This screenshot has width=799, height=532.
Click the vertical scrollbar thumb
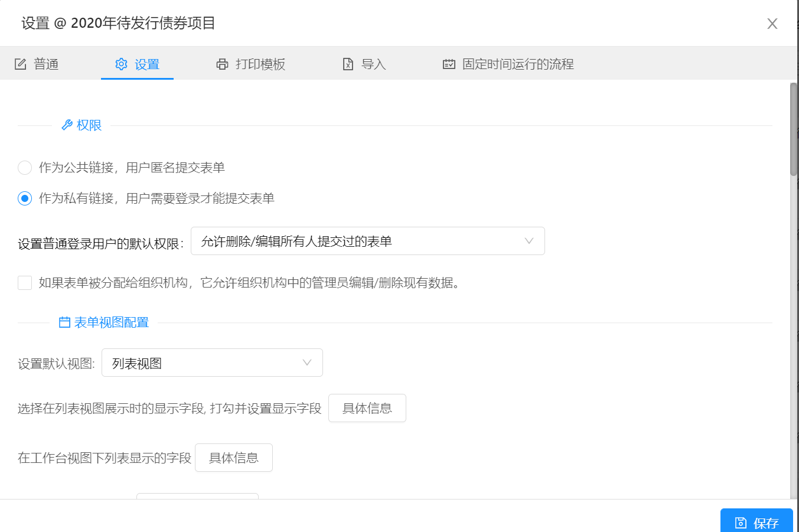point(794,129)
